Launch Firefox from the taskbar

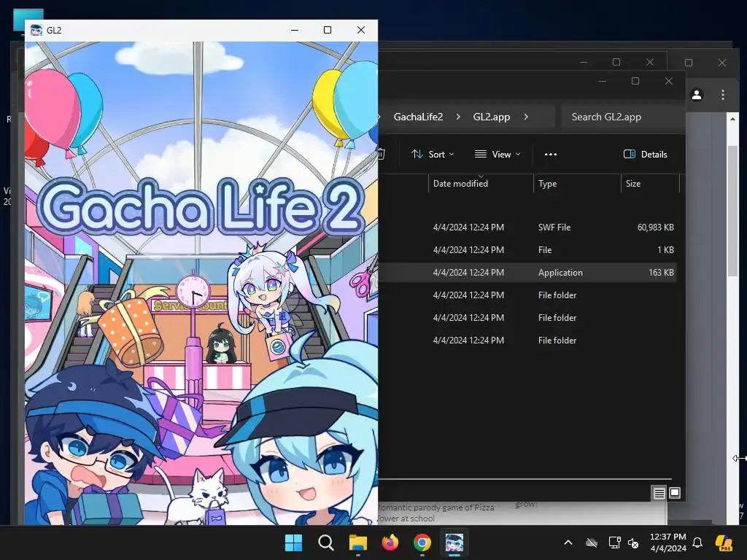[390, 542]
